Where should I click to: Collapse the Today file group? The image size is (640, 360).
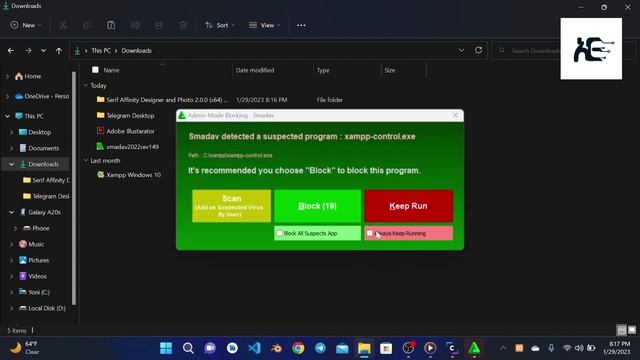(86, 86)
